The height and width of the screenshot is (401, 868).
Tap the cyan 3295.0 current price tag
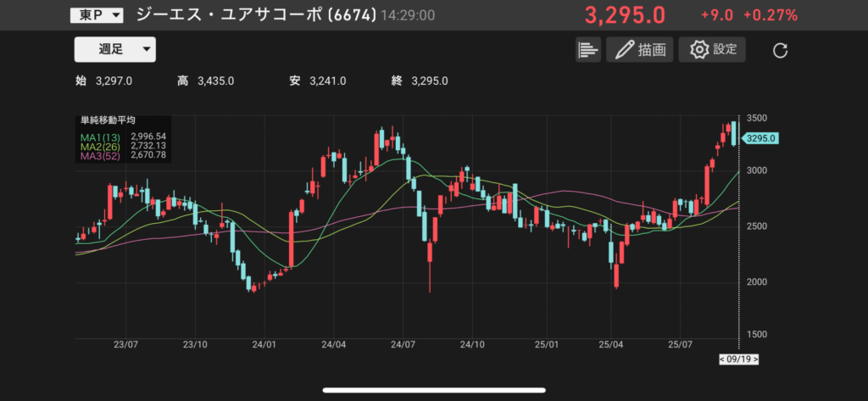(760, 138)
